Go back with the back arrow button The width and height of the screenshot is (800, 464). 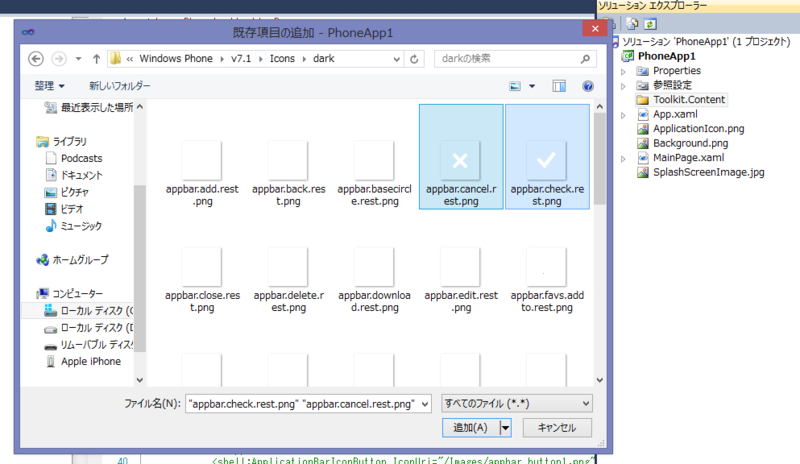(x=36, y=59)
